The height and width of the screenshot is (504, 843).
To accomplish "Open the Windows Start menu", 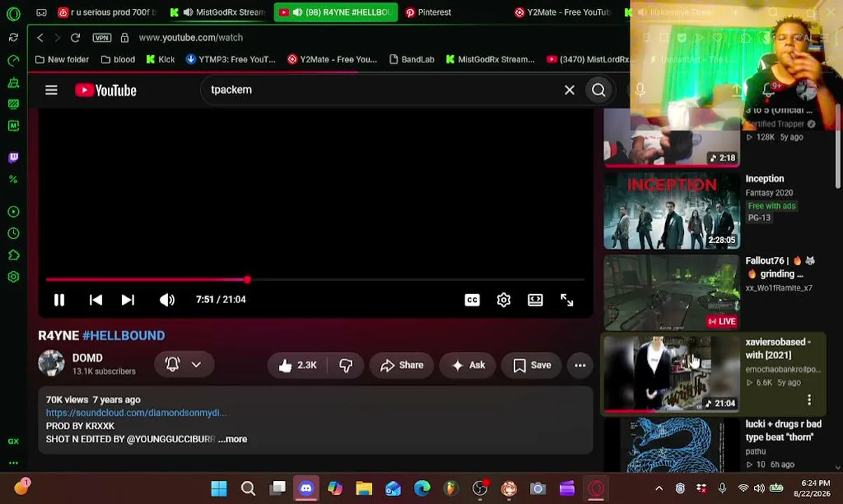I will pyautogui.click(x=218, y=489).
